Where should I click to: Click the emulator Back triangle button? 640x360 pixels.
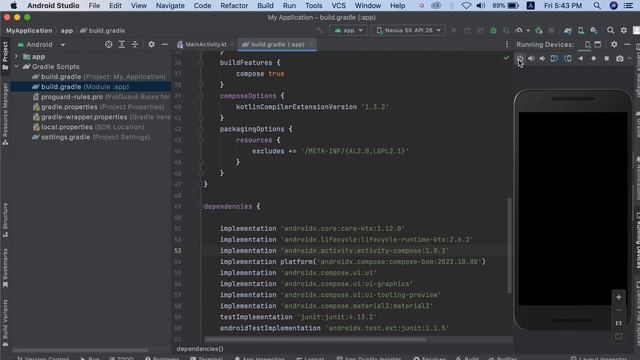coord(580,58)
